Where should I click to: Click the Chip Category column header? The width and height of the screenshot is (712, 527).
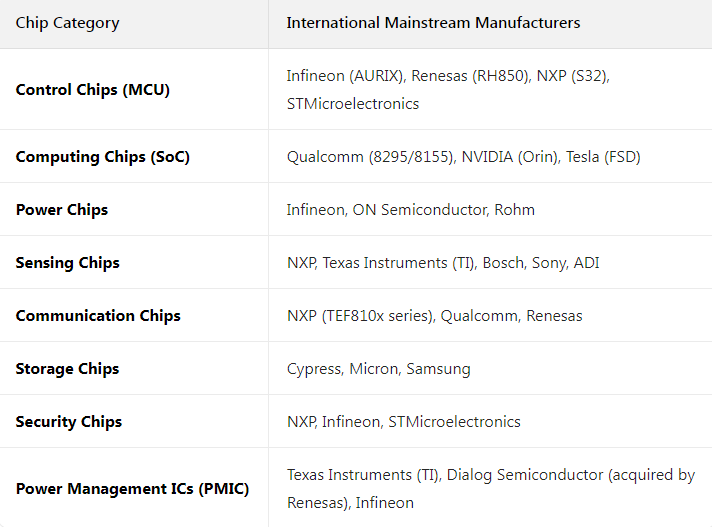(x=67, y=23)
